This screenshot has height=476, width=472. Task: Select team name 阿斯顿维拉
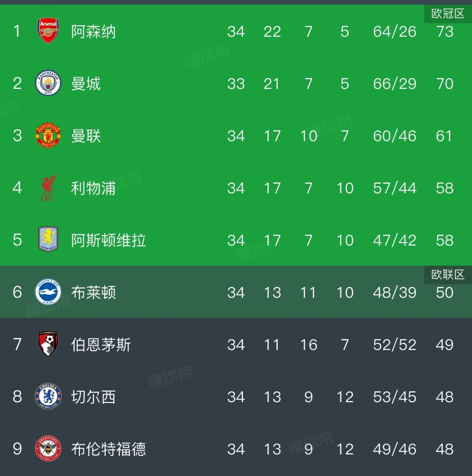pos(108,240)
